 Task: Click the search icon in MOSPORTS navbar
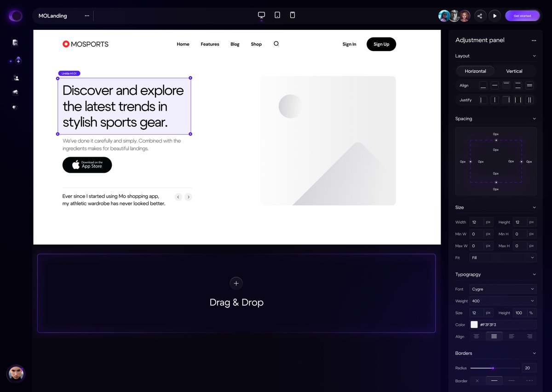pos(276,44)
